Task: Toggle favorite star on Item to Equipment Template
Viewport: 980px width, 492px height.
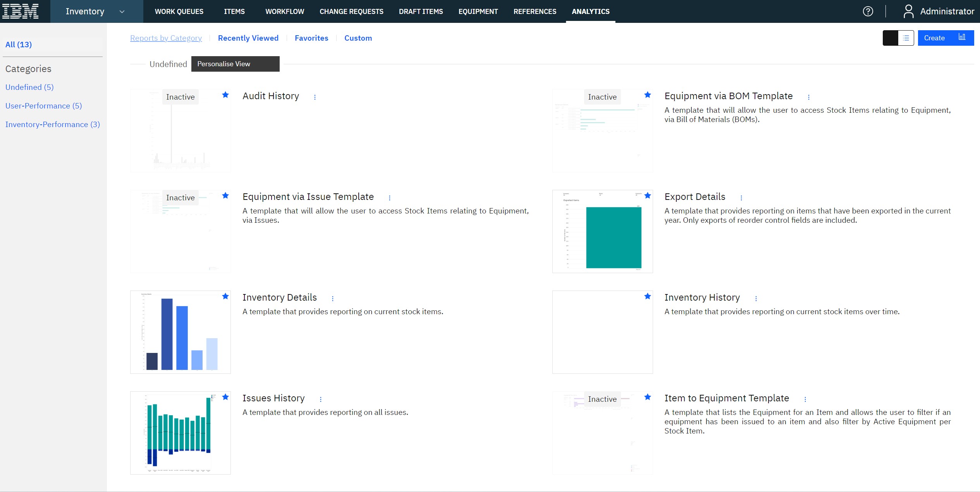Action: pos(648,397)
